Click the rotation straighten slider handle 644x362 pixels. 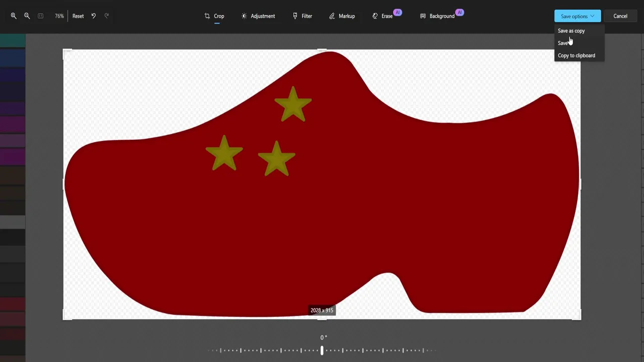point(322,350)
